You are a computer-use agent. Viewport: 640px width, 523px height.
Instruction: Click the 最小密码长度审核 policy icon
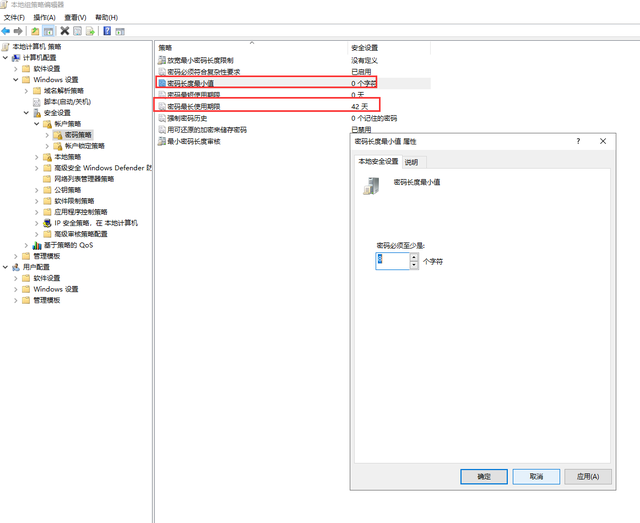click(x=162, y=142)
